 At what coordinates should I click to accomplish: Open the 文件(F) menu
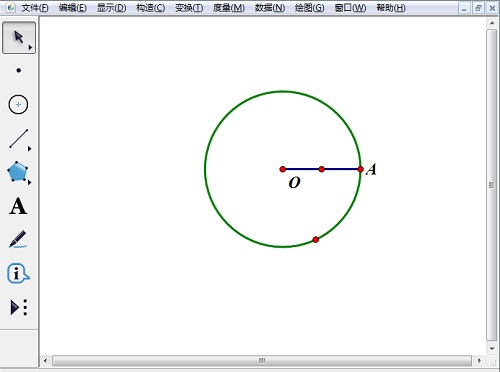(x=35, y=8)
